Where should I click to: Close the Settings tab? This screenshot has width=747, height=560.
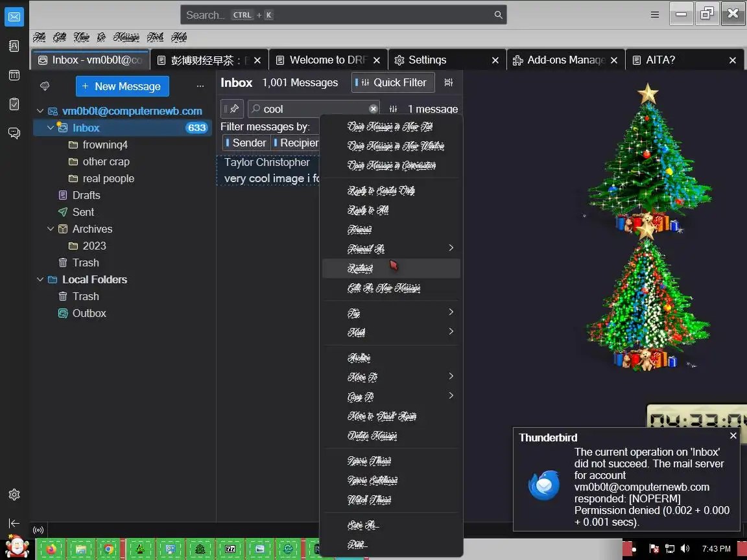click(495, 60)
